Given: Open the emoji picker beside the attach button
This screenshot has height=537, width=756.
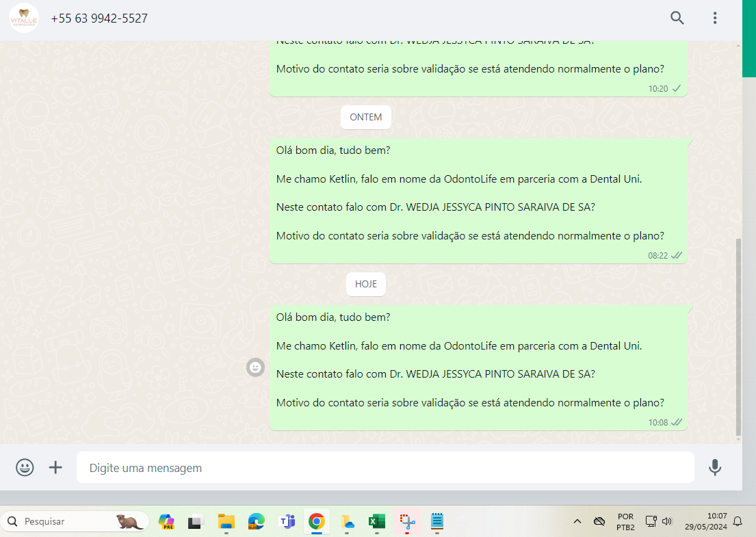Looking at the screenshot, I should tap(25, 467).
